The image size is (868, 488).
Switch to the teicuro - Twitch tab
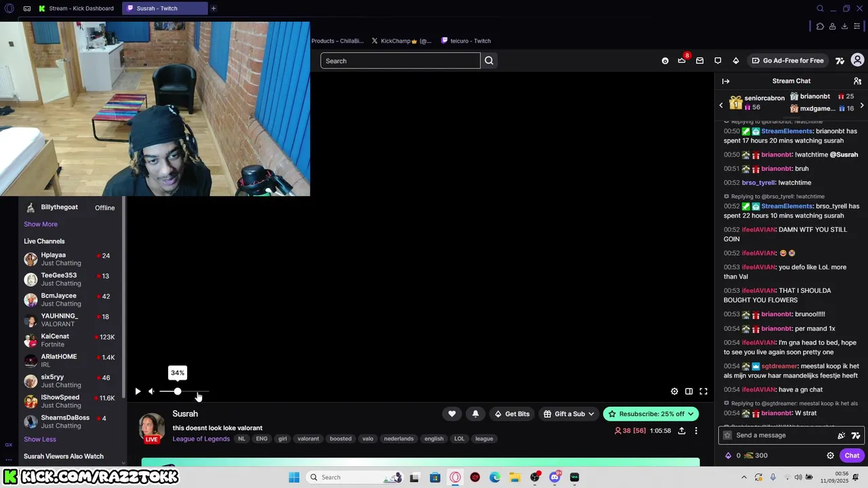click(x=466, y=41)
